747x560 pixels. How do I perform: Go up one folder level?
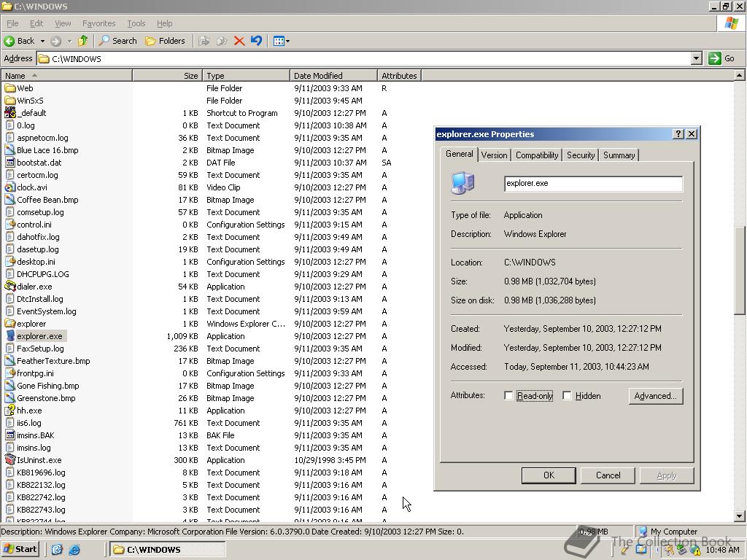[83, 41]
